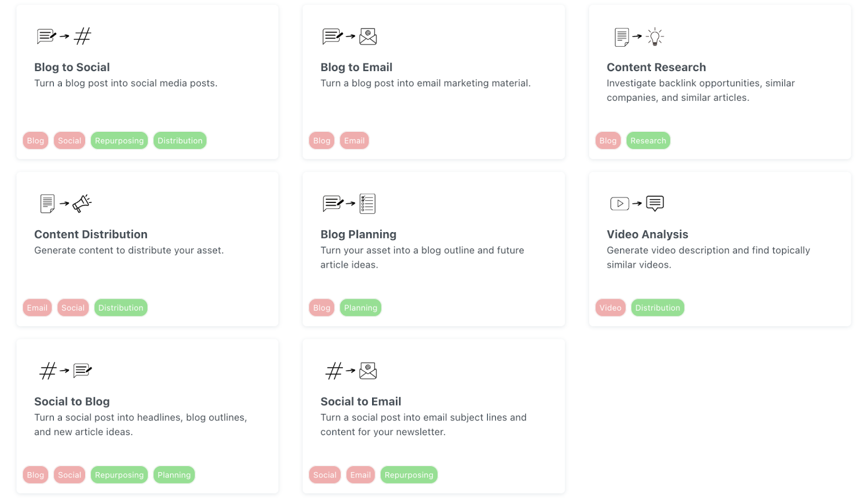The image size is (868, 503).
Task: Open the Content Research workflow title
Action: (656, 67)
